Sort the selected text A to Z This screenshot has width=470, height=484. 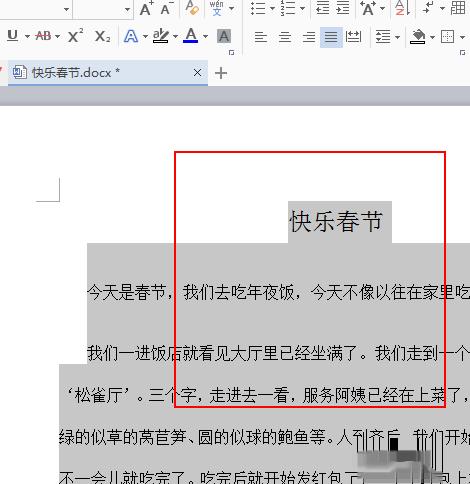pos(402,8)
